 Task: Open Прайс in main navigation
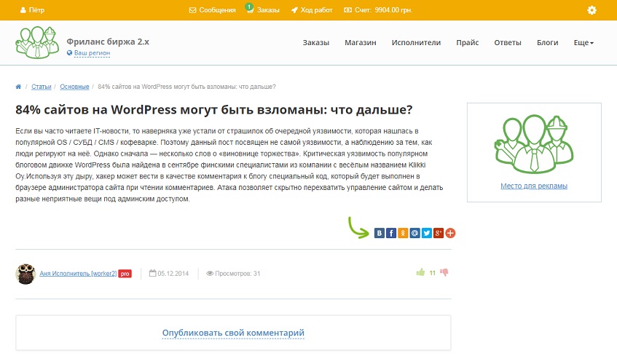coord(468,42)
